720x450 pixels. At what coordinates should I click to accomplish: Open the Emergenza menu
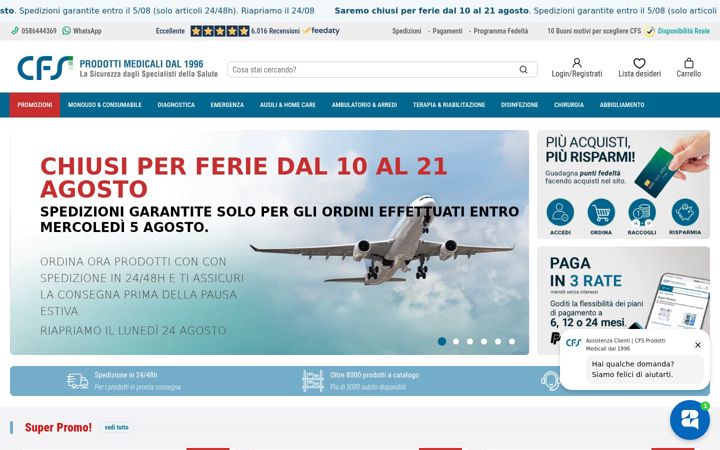(227, 105)
